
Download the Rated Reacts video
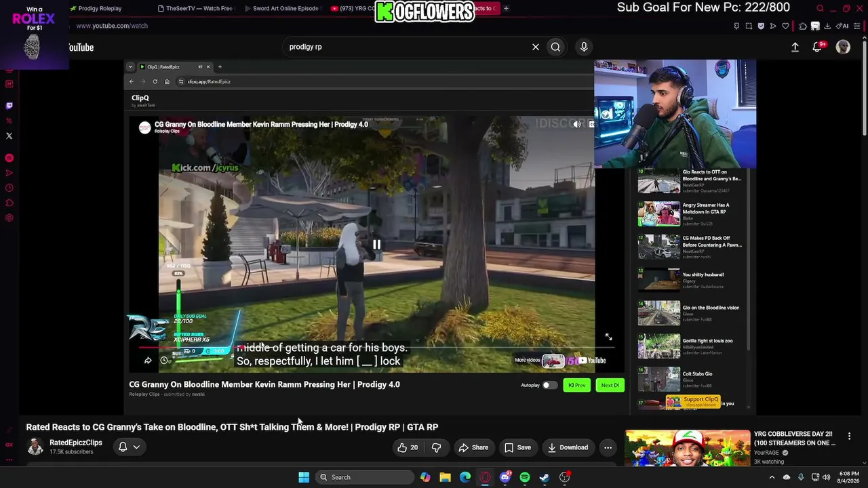568,447
